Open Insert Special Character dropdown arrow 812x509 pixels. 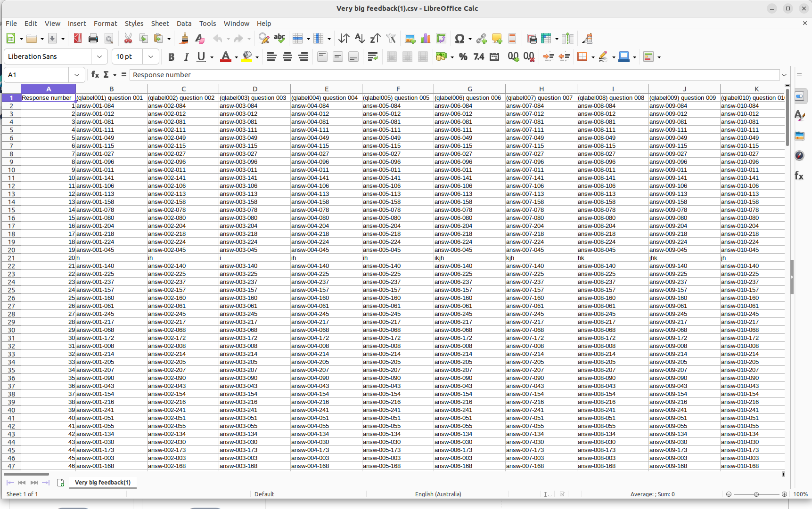(470, 39)
